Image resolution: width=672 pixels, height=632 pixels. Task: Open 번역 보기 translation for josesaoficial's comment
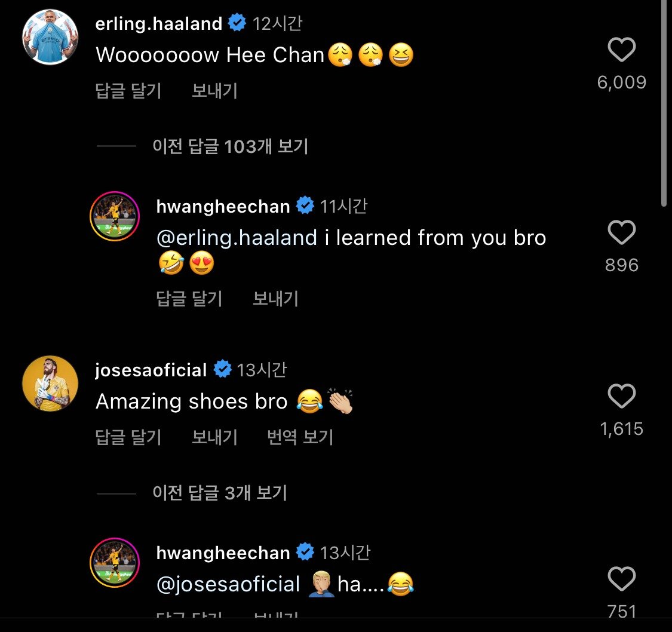coord(299,437)
